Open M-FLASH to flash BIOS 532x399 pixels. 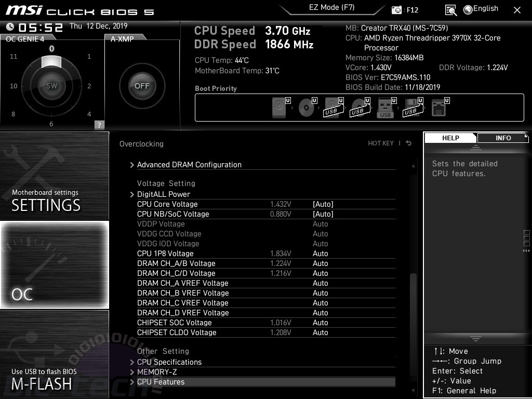(x=54, y=354)
